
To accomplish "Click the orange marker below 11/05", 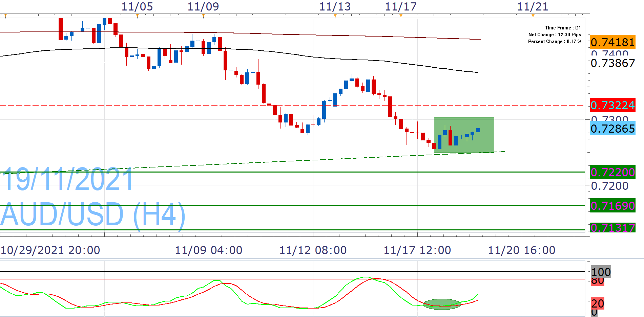I will click(137, 16).
